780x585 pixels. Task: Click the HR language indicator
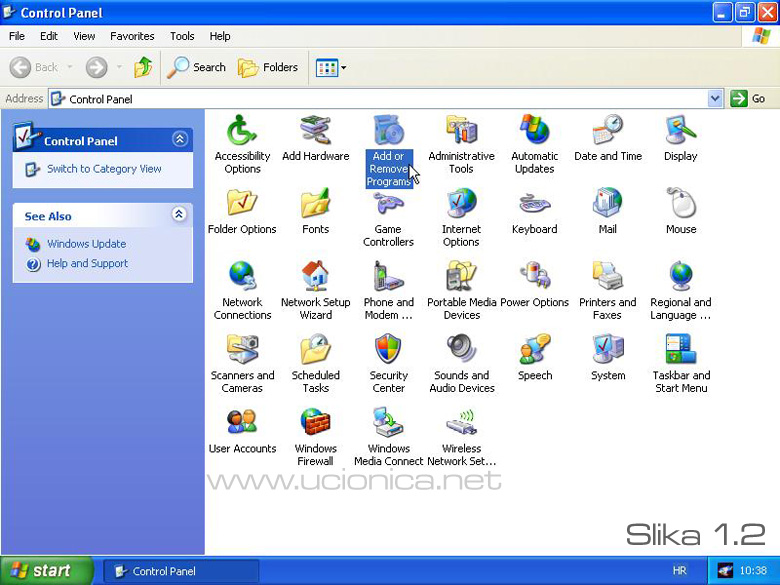pos(680,571)
